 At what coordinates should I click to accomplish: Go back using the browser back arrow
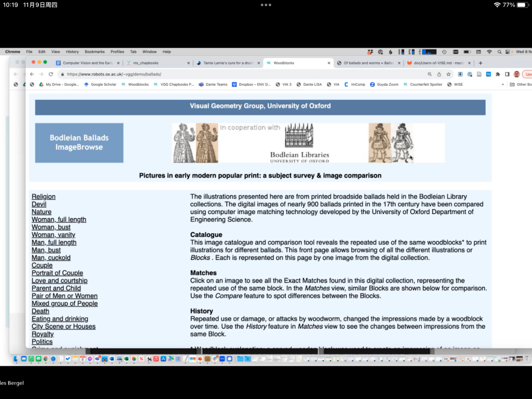[x=32, y=74]
